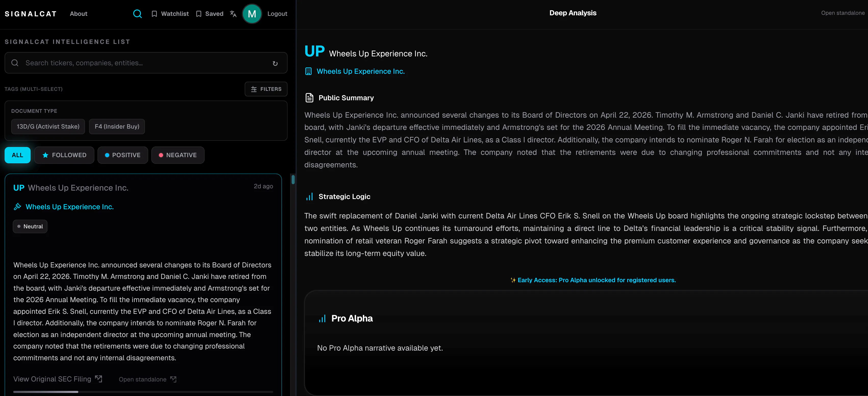Show only POSITIVE signals
868x396 pixels.
click(123, 155)
